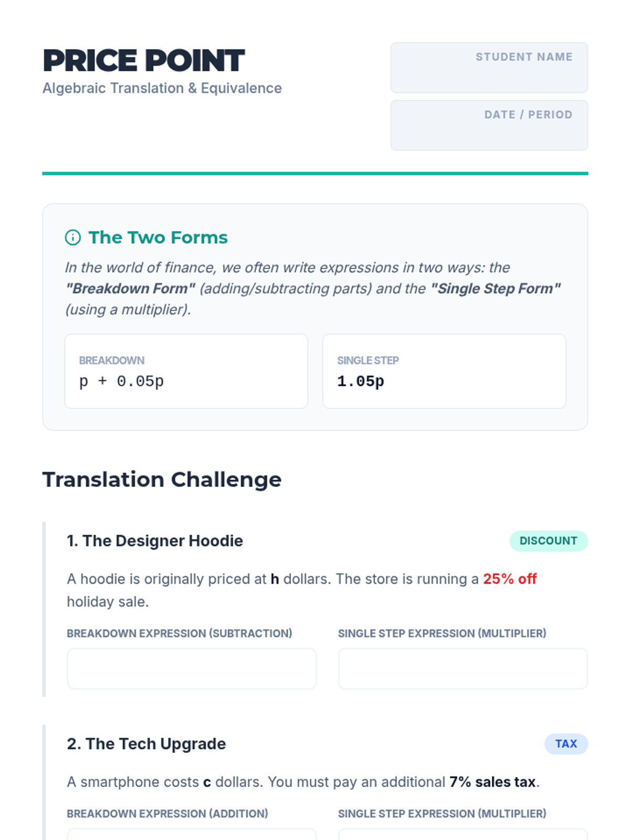The height and width of the screenshot is (840, 630).
Task: Click the heading 1. The Designer Hoodie
Action: [x=155, y=541]
